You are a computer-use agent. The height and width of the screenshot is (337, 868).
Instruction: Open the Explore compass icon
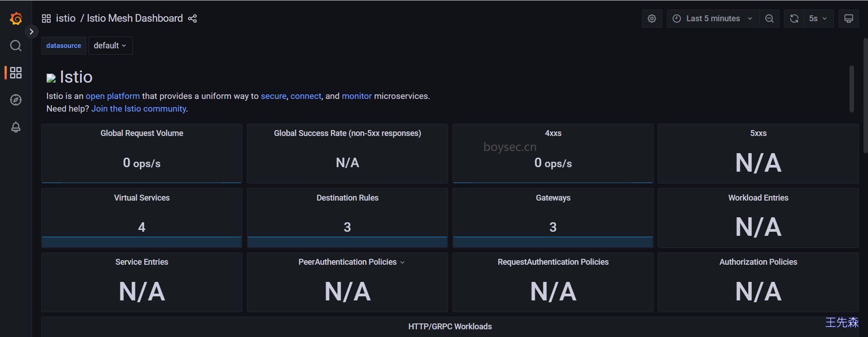pyautogui.click(x=16, y=100)
